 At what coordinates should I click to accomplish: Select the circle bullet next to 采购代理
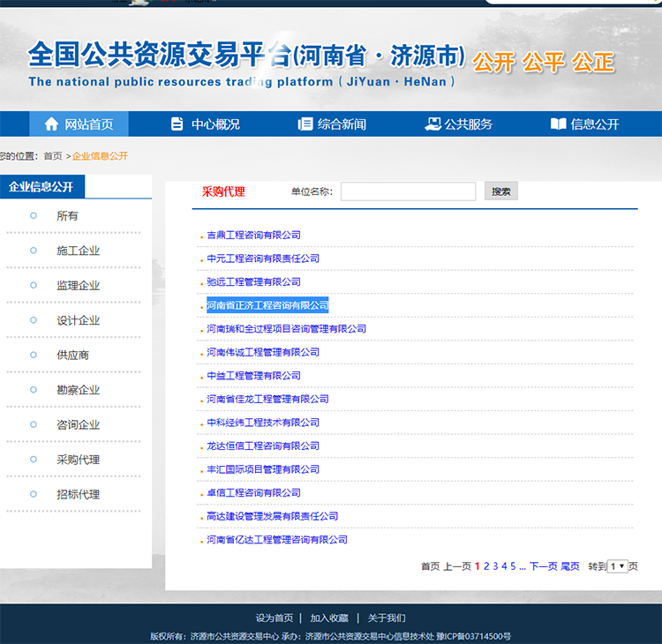click(x=34, y=460)
